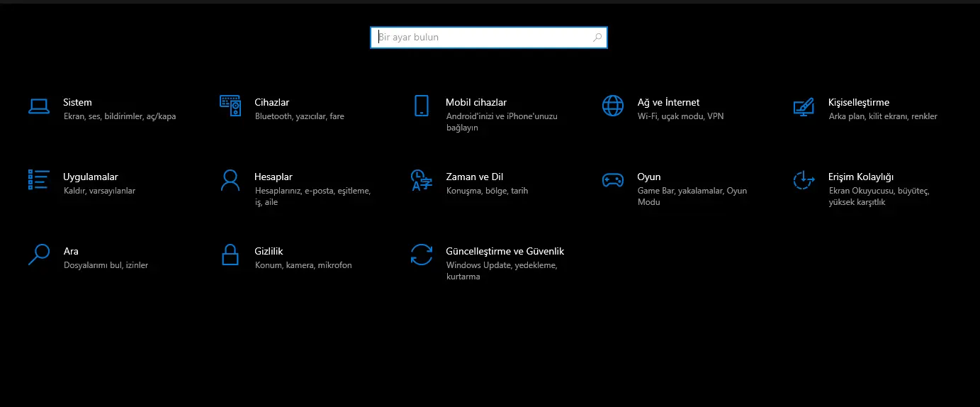The width and height of the screenshot is (980, 407).
Task: Open the Uygulamalar title
Action: pos(91,177)
